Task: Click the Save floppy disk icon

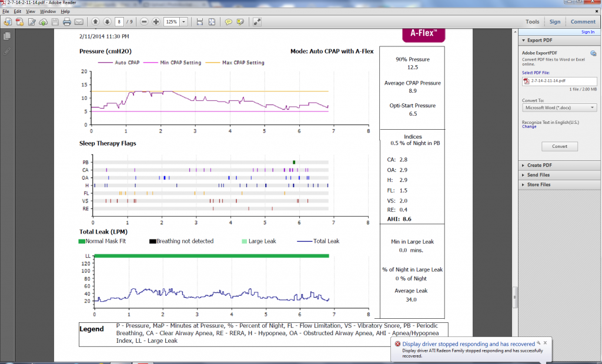Action: tap(55, 22)
